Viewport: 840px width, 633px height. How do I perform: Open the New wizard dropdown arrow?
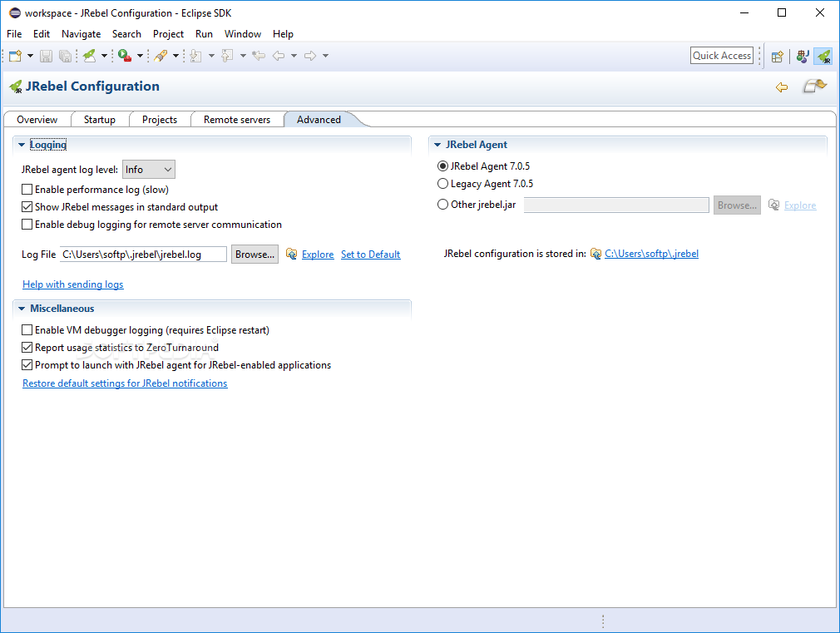pos(30,56)
